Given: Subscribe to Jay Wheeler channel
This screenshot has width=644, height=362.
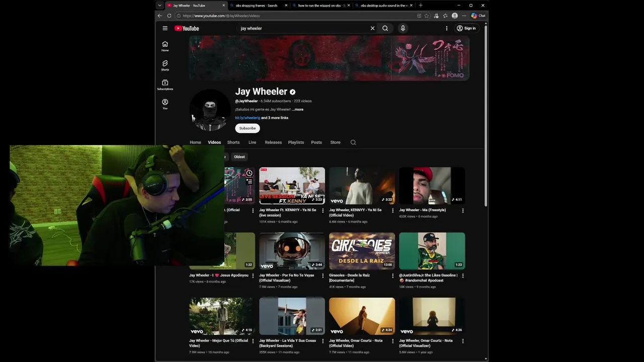Looking at the screenshot, I should pyautogui.click(x=248, y=128).
